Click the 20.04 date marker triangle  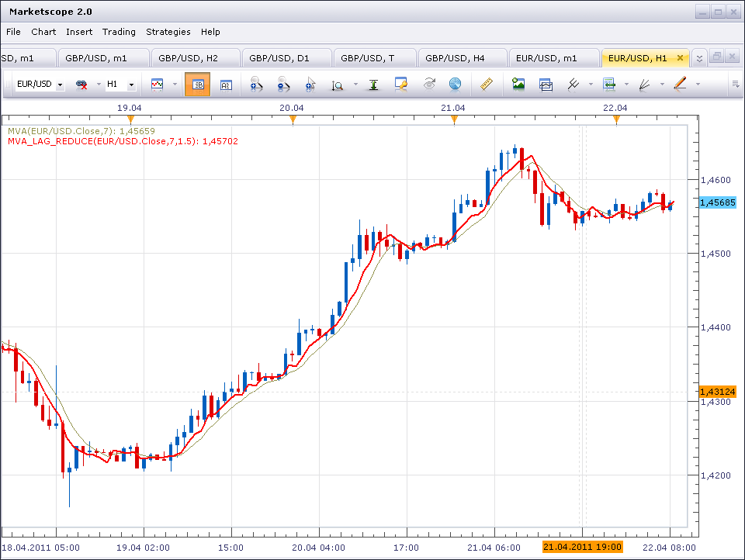[x=293, y=119]
